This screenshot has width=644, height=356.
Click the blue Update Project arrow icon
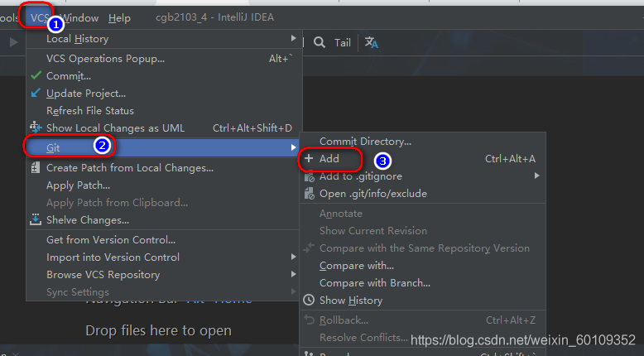click(x=36, y=94)
